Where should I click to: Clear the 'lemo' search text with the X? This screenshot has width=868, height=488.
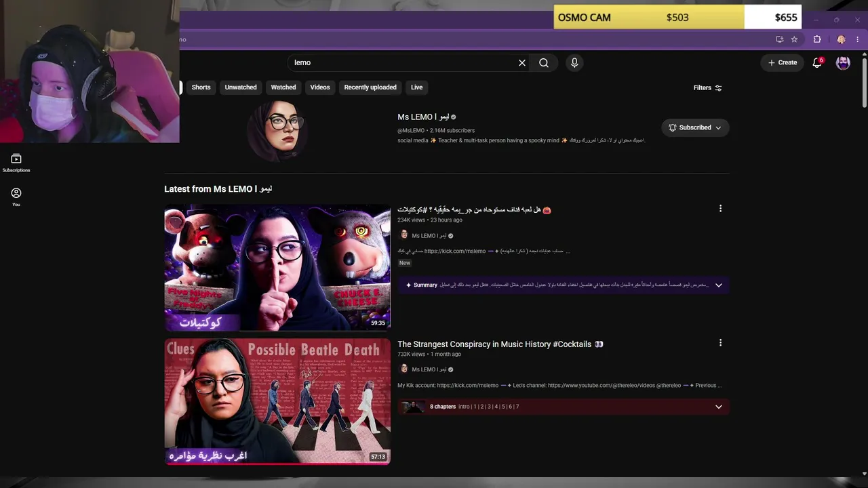[522, 62]
